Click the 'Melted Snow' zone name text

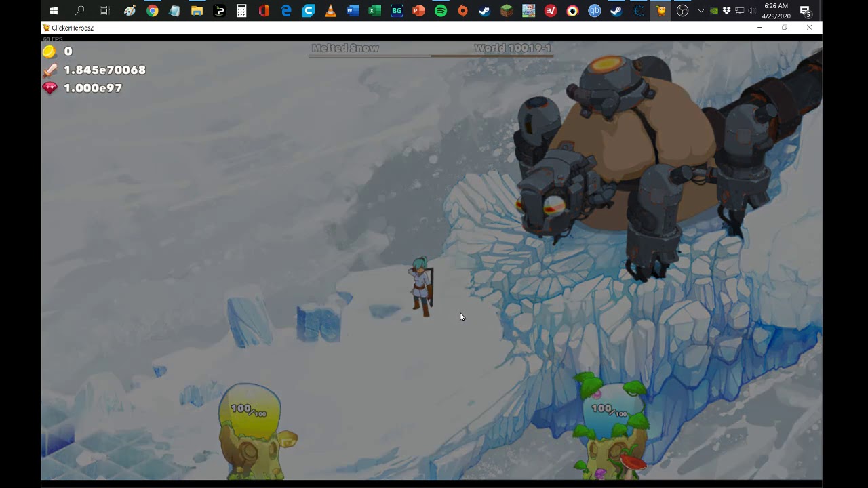pyautogui.click(x=345, y=48)
